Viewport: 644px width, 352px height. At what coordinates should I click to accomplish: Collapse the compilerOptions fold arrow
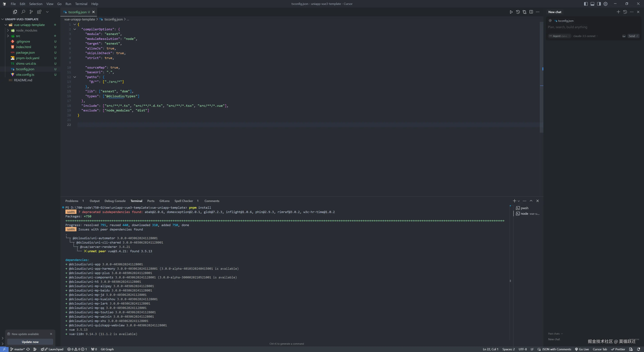(x=74, y=29)
